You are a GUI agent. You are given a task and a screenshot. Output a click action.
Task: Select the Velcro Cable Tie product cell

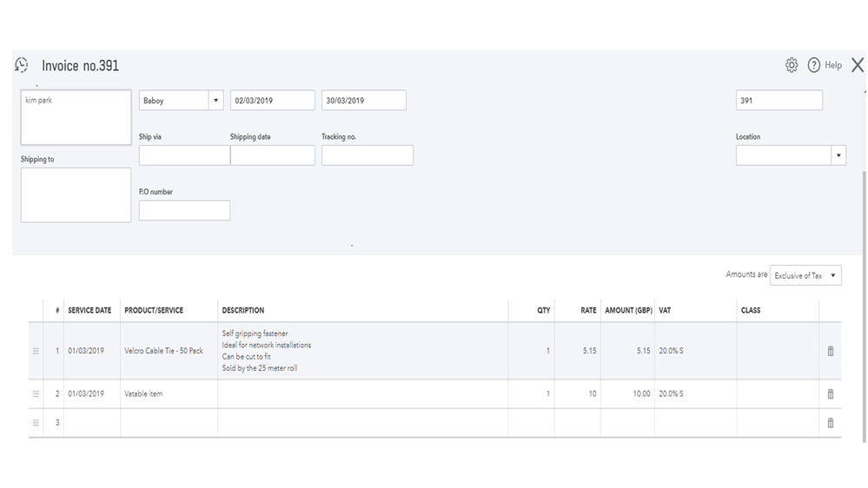(x=169, y=351)
